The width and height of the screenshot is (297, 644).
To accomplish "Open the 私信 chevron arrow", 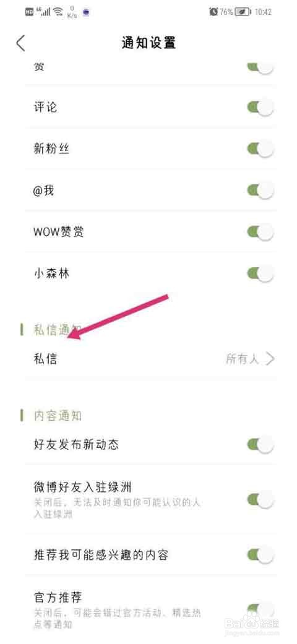I will coord(270,359).
